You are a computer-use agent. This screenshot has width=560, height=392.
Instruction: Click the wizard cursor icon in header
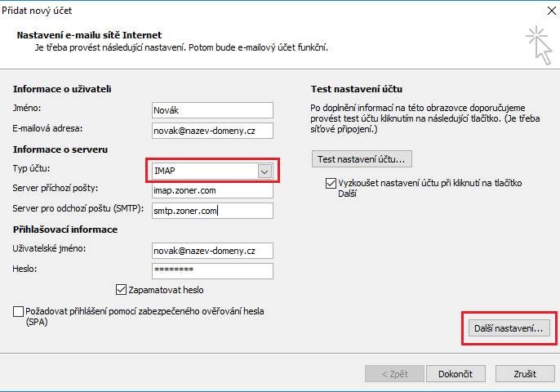(x=538, y=43)
